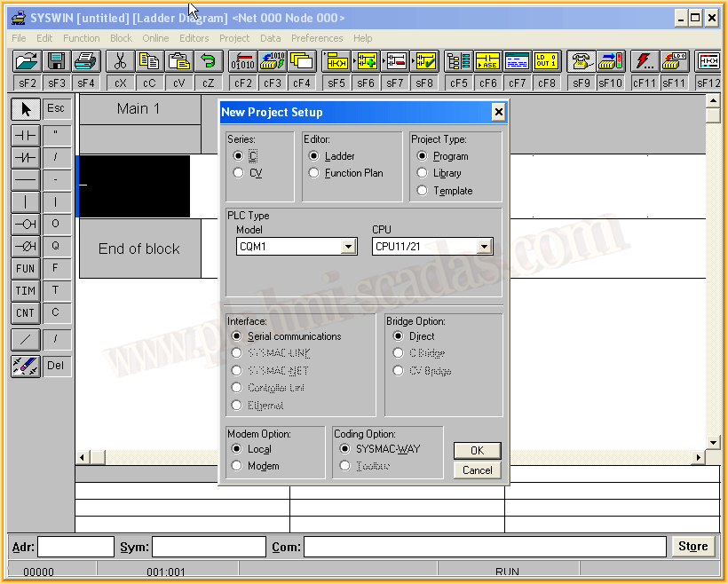The width and height of the screenshot is (728, 584).
Task: Click the Sym input field
Action: tap(208, 547)
